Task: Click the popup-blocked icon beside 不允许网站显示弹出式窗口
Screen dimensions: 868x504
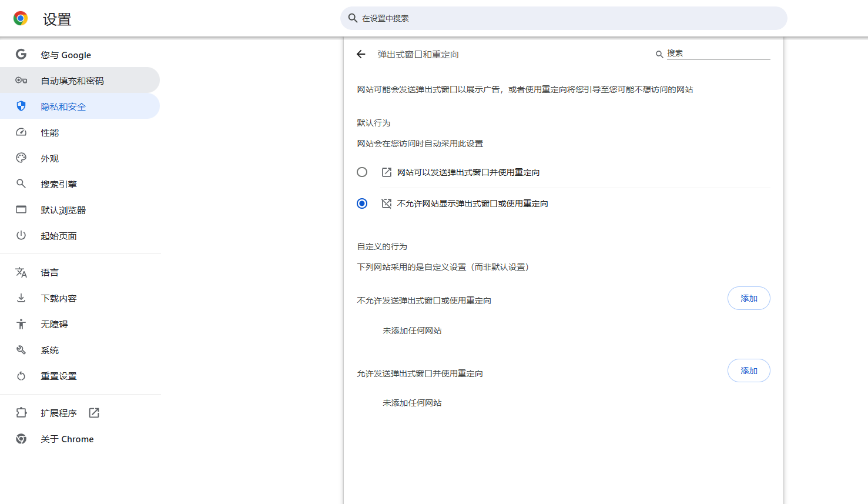Action: [x=387, y=203]
